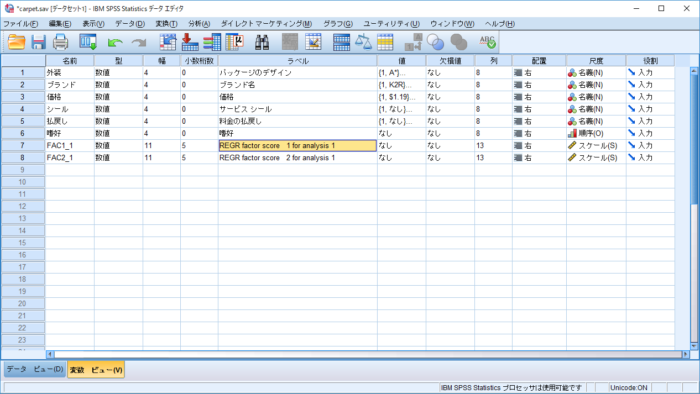Open the ヘルプ(H) menu

[x=500, y=24]
